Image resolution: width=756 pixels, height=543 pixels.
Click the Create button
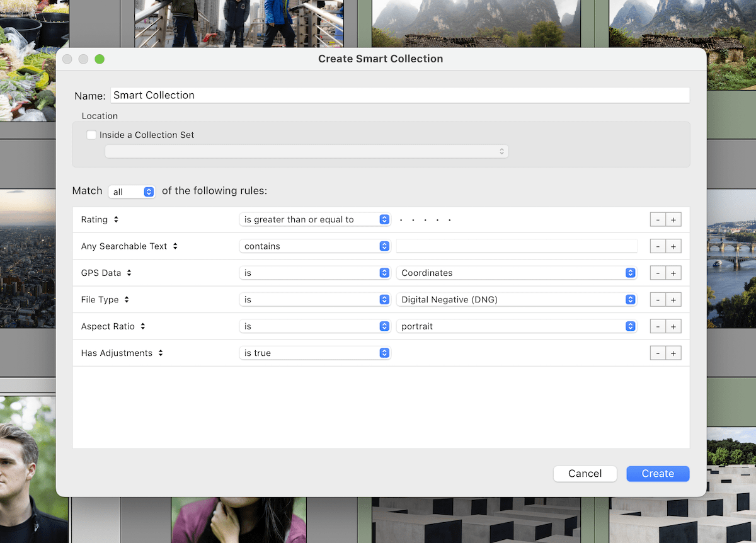pyautogui.click(x=658, y=473)
